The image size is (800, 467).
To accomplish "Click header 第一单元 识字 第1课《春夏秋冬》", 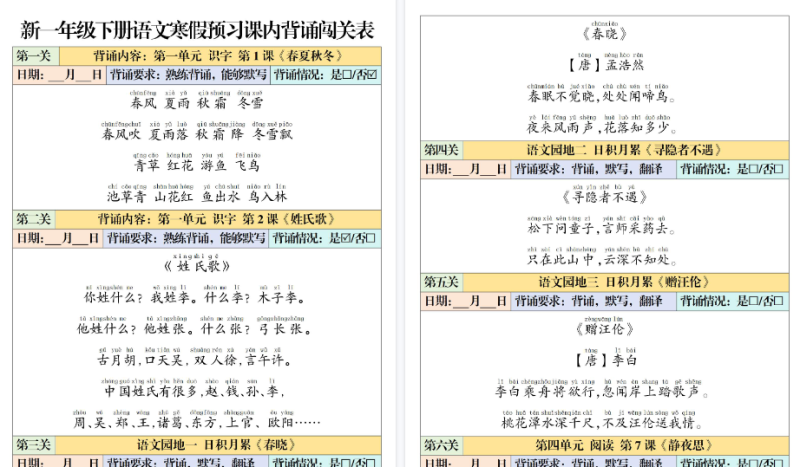I will tap(220, 56).
